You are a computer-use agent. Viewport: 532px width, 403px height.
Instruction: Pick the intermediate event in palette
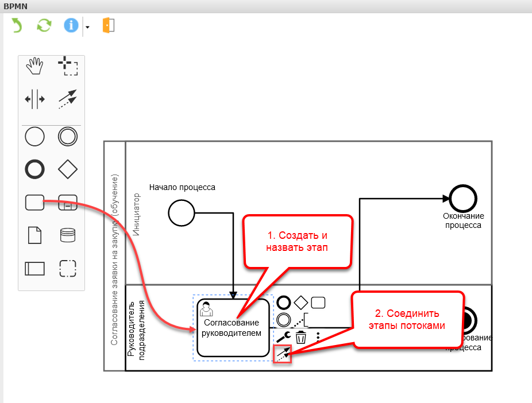(x=68, y=137)
